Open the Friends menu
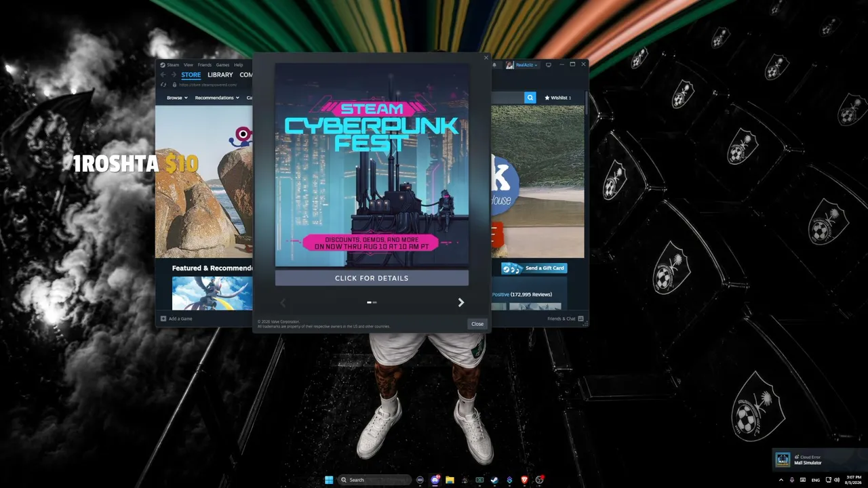 point(204,65)
